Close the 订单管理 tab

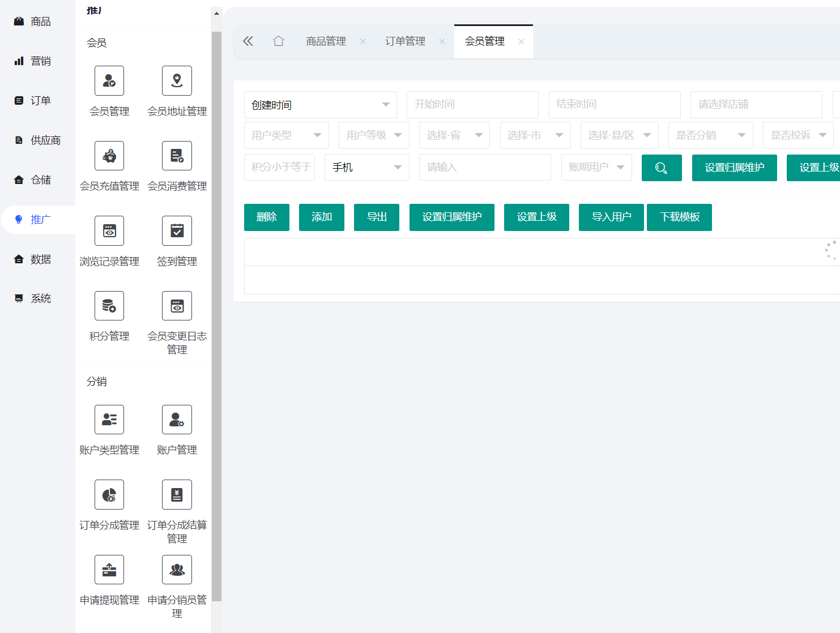(x=442, y=41)
